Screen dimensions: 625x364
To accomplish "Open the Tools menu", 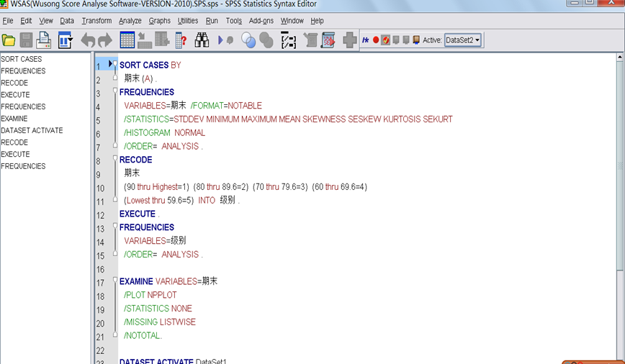I will 233,21.
